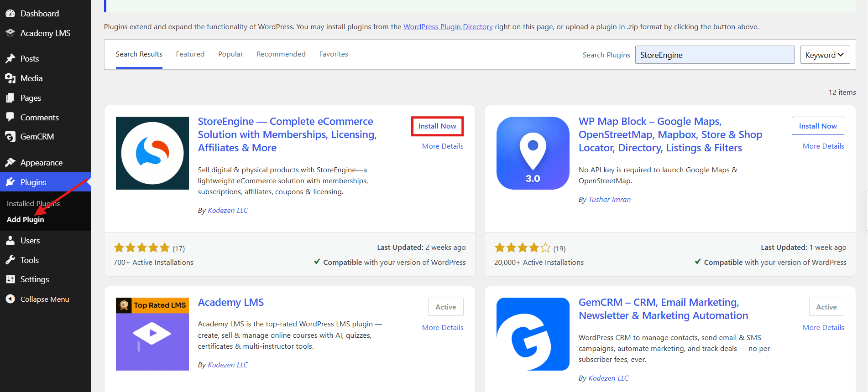View More Details for Academy LMS
This screenshot has width=868, height=392.
[443, 327]
